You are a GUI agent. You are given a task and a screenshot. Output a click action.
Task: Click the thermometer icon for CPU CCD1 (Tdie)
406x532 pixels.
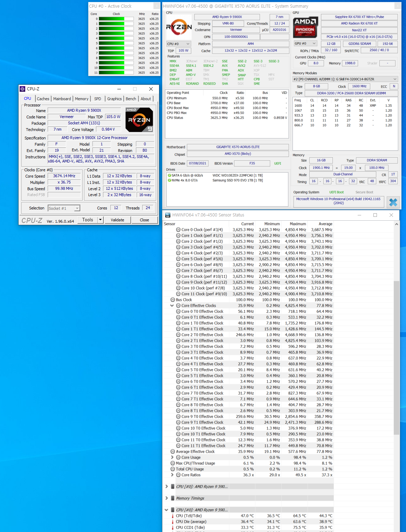[173, 527]
